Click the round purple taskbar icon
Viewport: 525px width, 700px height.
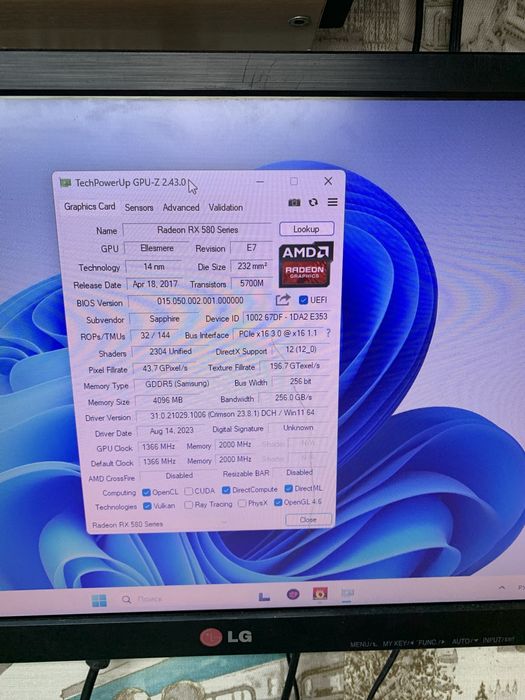[293, 594]
